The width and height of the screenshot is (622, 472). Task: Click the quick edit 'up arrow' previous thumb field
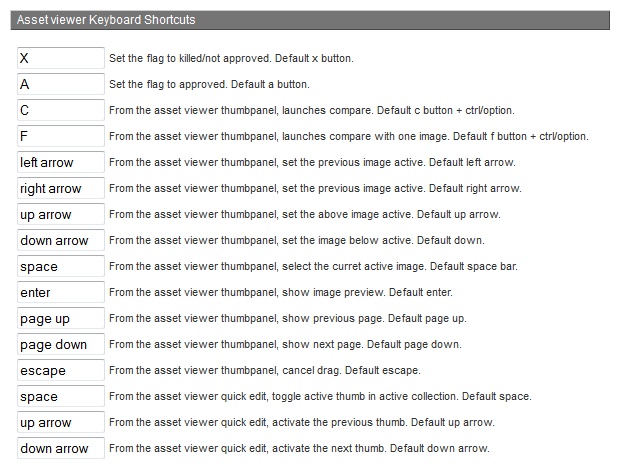pyautogui.click(x=60, y=423)
